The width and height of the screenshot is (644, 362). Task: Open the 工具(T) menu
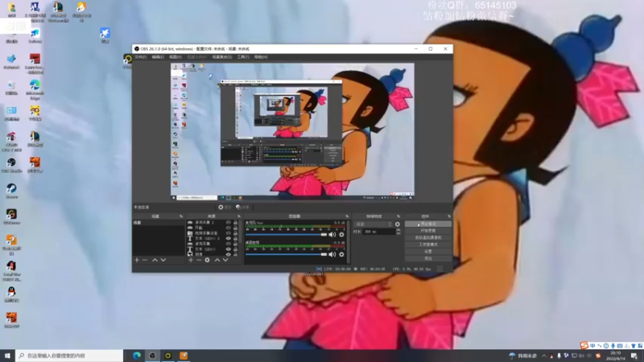tap(243, 57)
